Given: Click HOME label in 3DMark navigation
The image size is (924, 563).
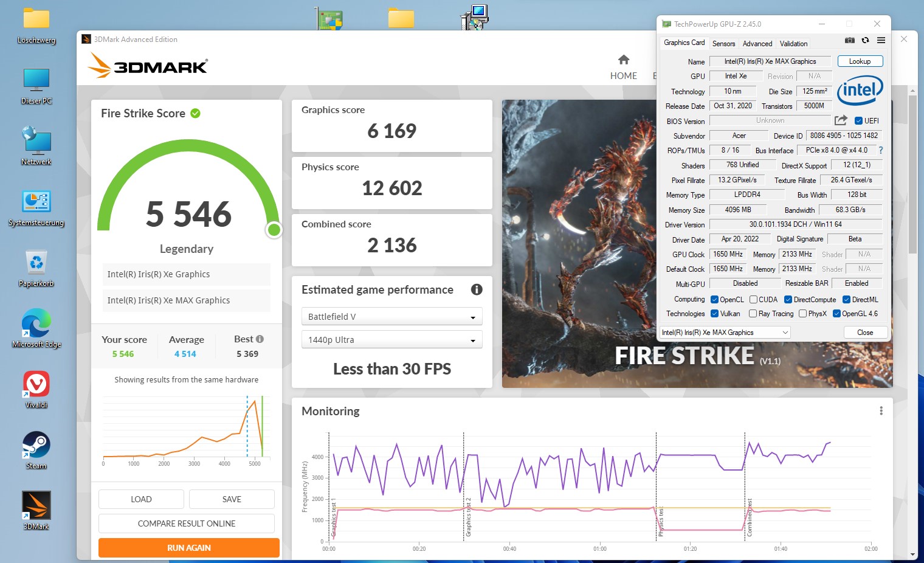Looking at the screenshot, I should pyautogui.click(x=624, y=76).
